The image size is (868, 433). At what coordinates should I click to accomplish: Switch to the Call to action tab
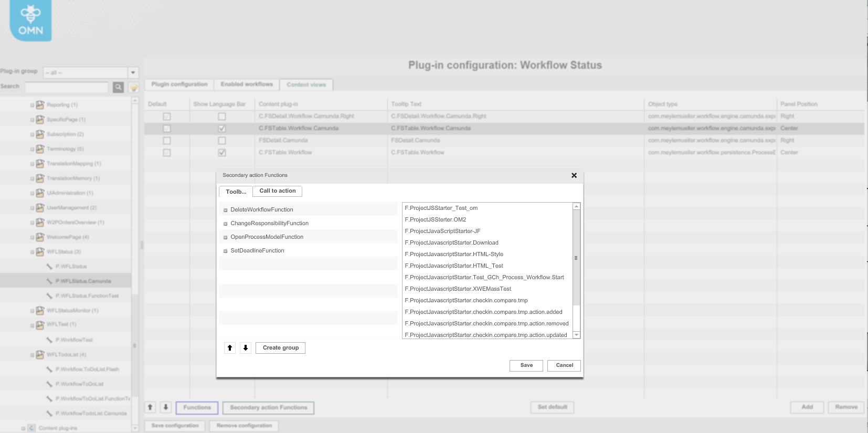(x=277, y=191)
